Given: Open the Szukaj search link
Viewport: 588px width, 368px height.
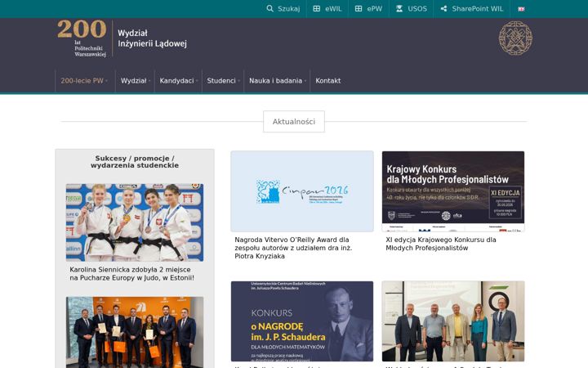Looking at the screenshot, I should click(x=289, y=9).
